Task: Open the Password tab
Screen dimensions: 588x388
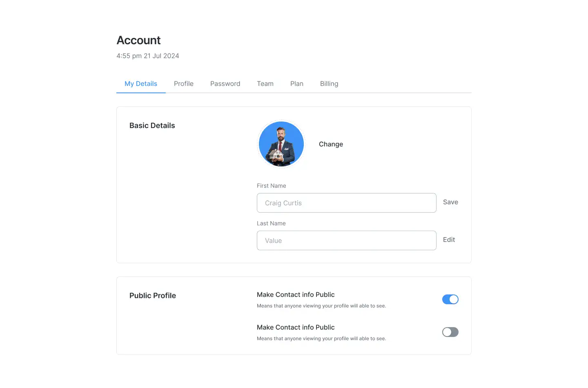Action: click(x=225, y=84)
